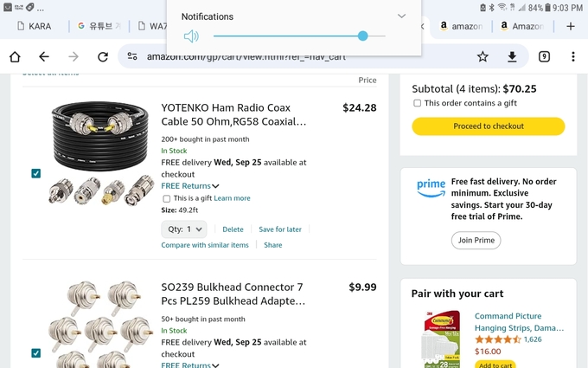Expand the volume panel with the chevron
This screenshot has height=368, width=588.
401,16
